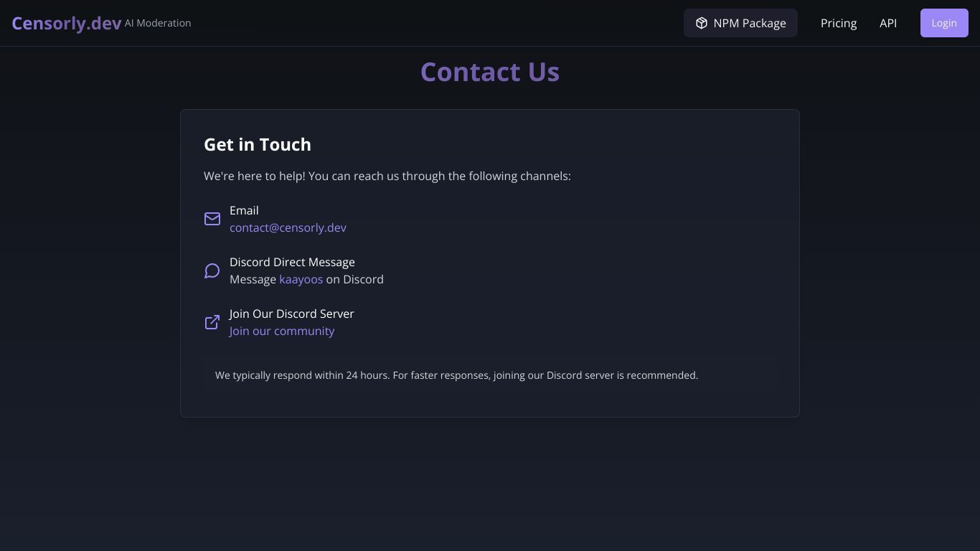This screenshot has width=980, height=551.
Task: Open the kaayoos Discord profile link
Action: pyautogui.click(x=301, y=279)
